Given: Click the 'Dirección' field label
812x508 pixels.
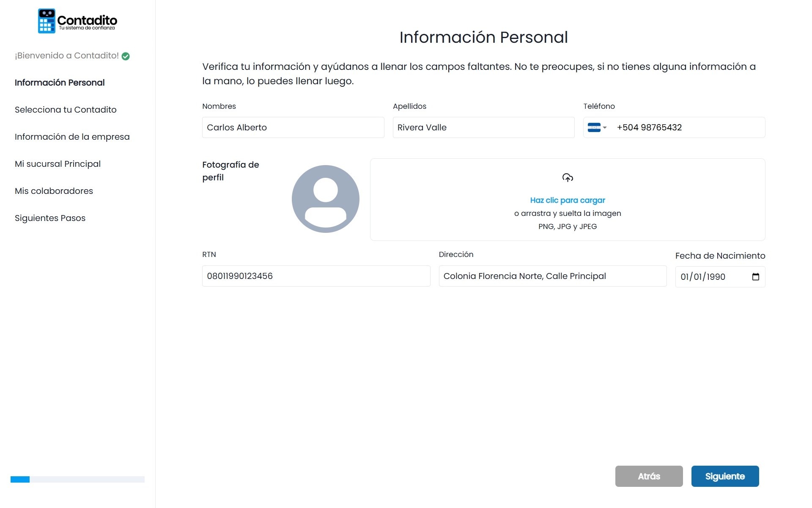Looking at the screenshot, I should 456,254.
